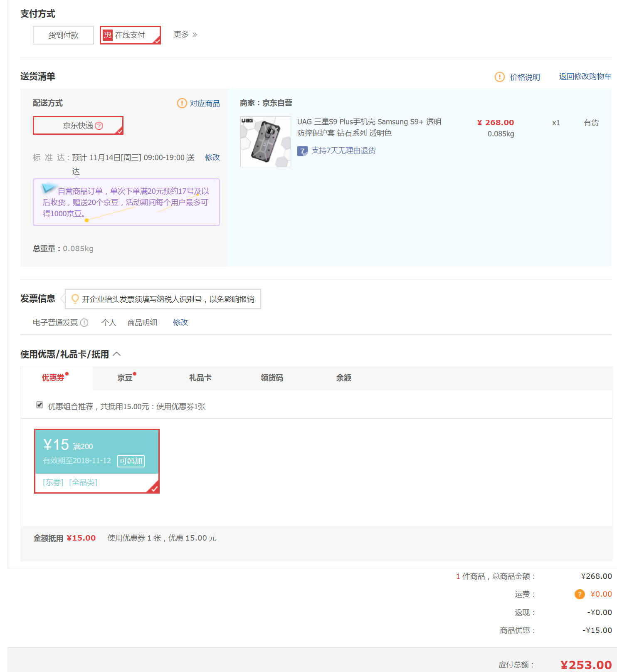Click the 有货 stock status
Viewport: 617px width, 672px height.
tap(591, 123)
